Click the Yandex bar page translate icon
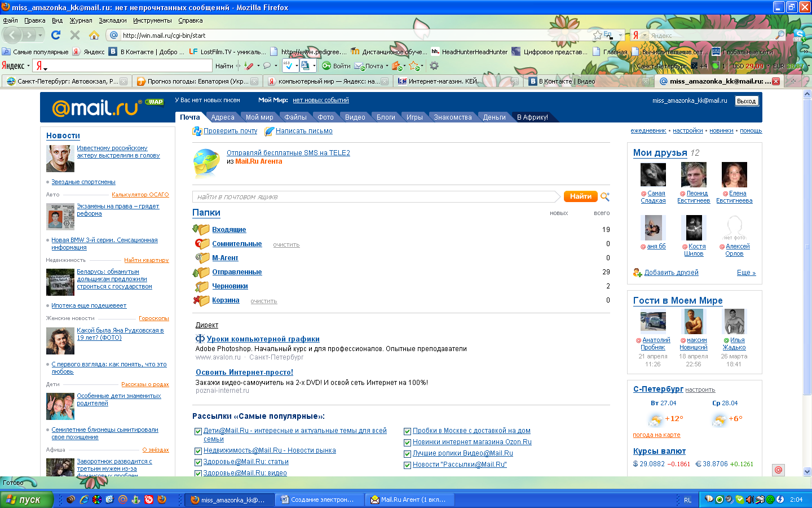This screenshot has height=508, width=812. (305, 66)
